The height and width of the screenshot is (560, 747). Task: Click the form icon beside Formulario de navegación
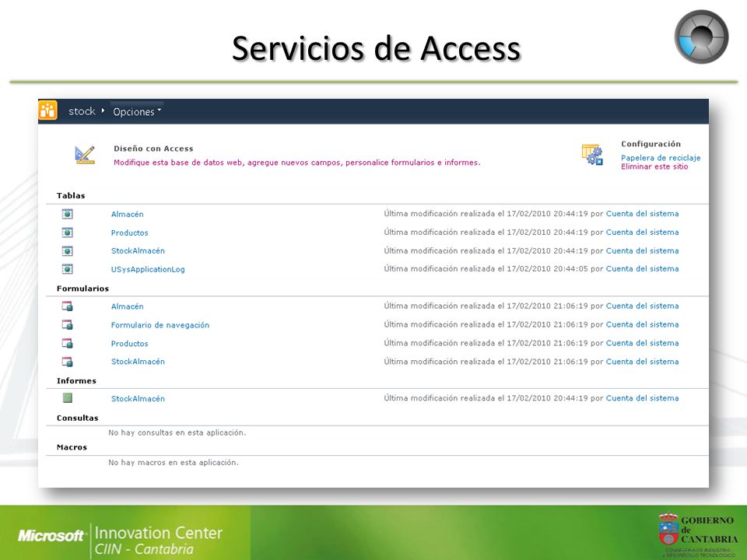pyautogui.click(x=67, y=325)
